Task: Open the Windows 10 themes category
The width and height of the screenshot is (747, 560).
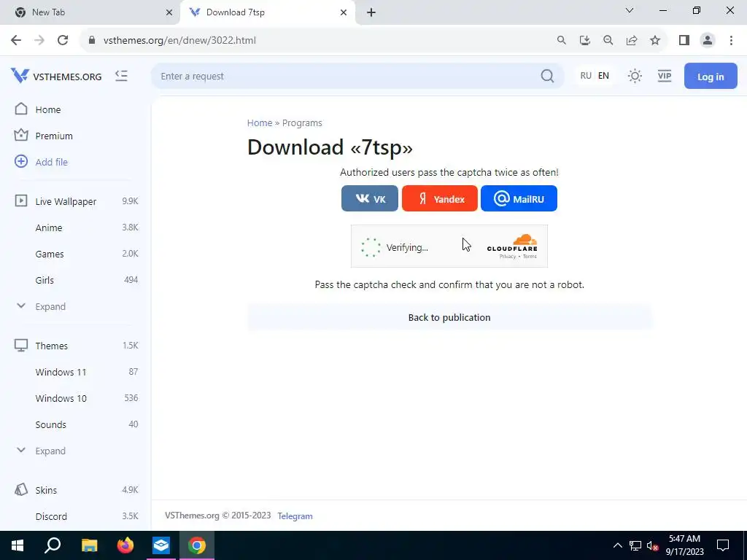Action: pos(61,398)
